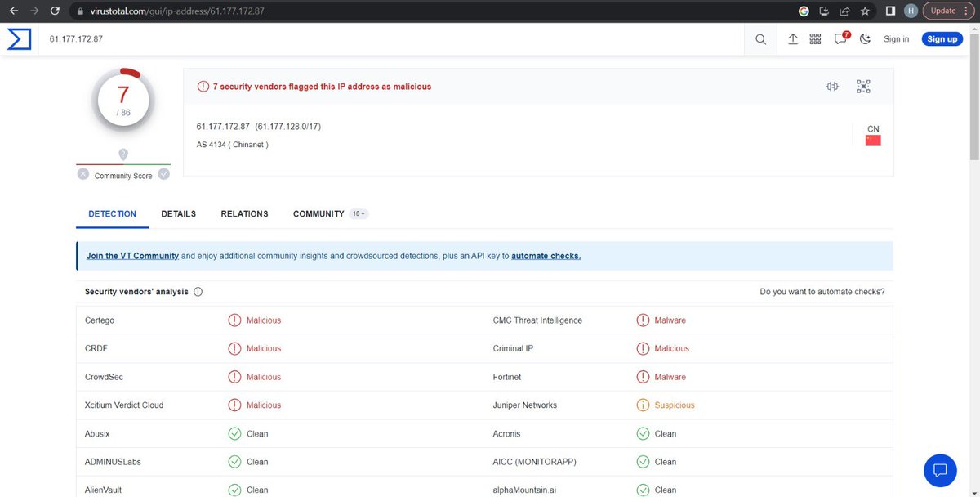Click the Juniper Networks Suspicious icon
The height and width of the screenshot is (497, 980).
pos(643,405)
